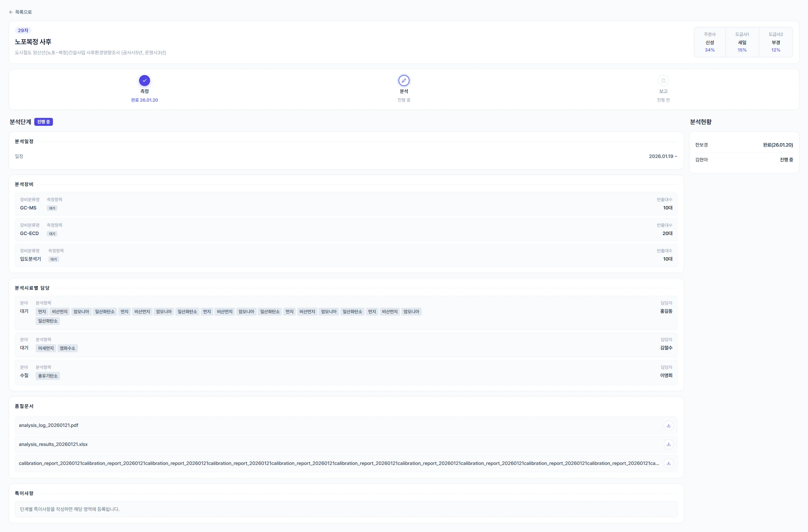Click the 29차 round badge

click(23, 30)
